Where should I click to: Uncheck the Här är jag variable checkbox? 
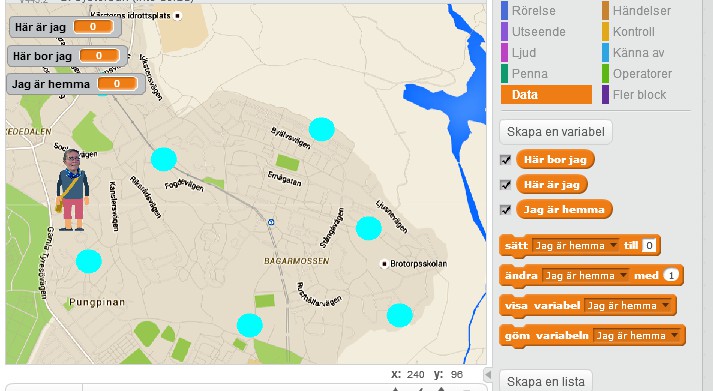505,185
